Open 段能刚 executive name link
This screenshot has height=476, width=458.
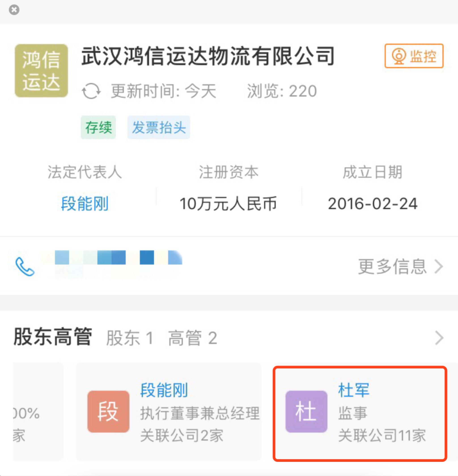(164, 390)
